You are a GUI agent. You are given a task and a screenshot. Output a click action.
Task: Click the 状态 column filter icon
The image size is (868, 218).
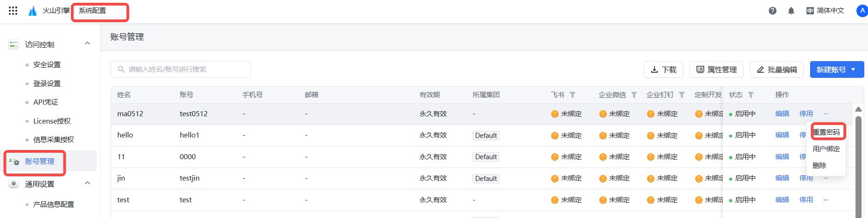tap(751, 95)
